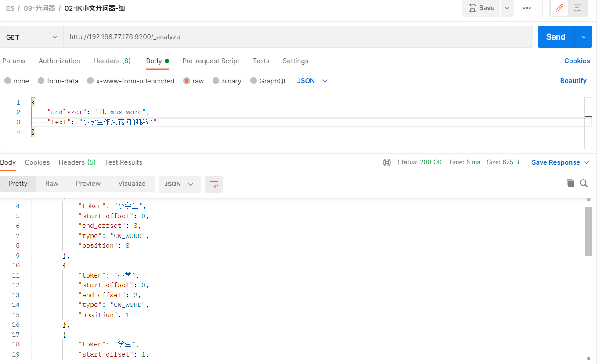Click the request name 02-IK中文分词器-细
Viewport: 599px width, 364px height.
click(94, 8)
